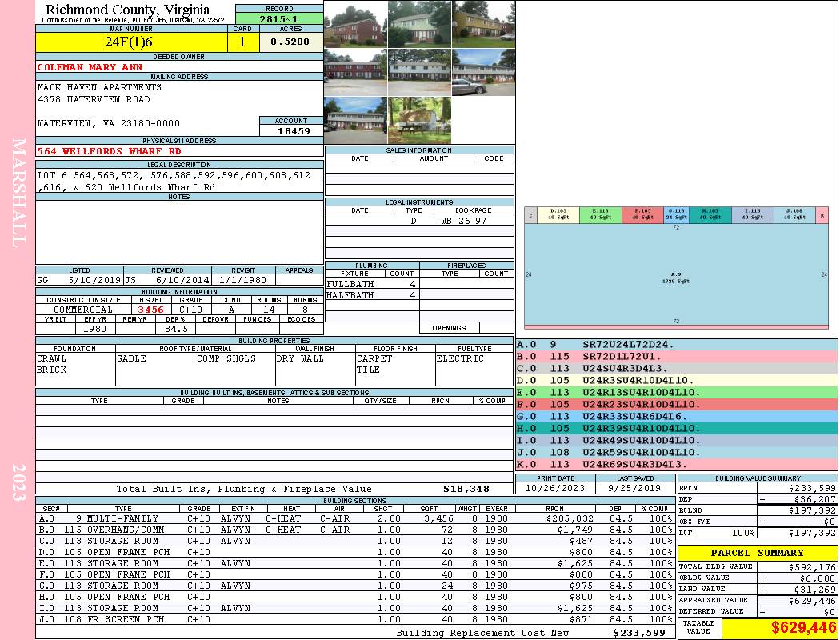Click the B.0 115 sketch vector row
840x640 pixels.
676,357
